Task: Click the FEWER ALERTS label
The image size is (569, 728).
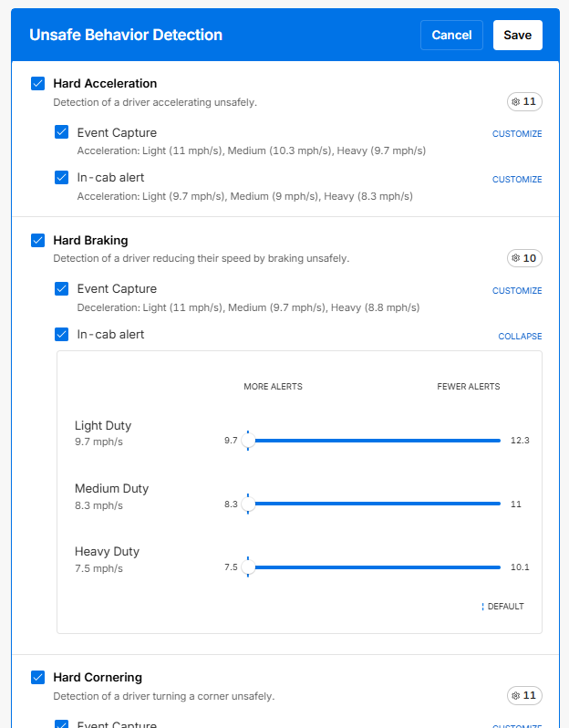Action: click(x=469, y=386)
